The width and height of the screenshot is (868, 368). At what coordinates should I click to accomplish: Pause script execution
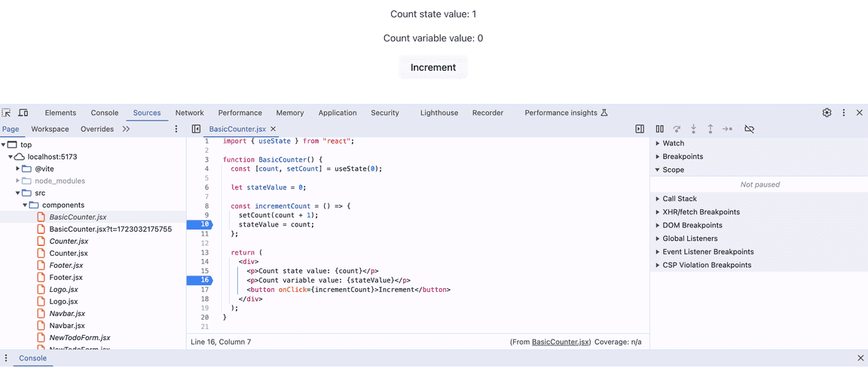click(x=659, y=129)
